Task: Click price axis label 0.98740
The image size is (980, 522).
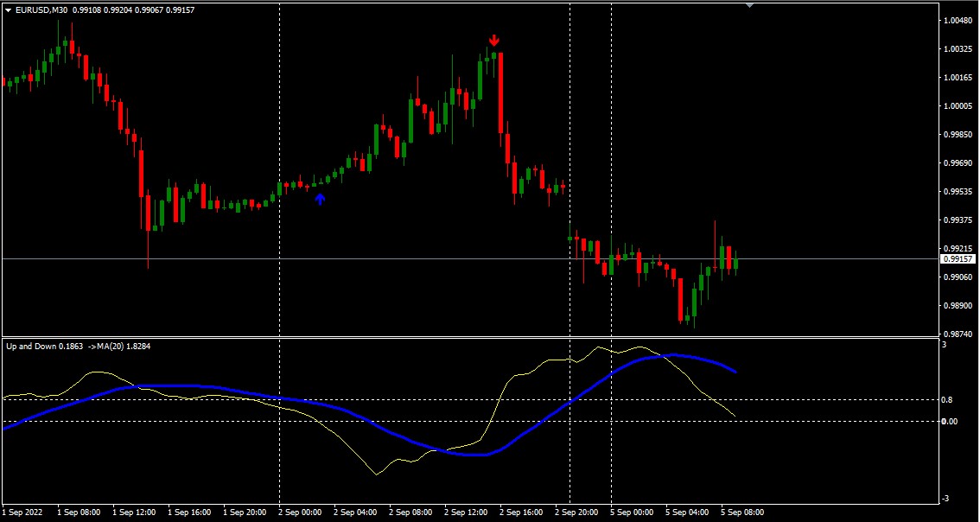Action: (x=958, y=334)
